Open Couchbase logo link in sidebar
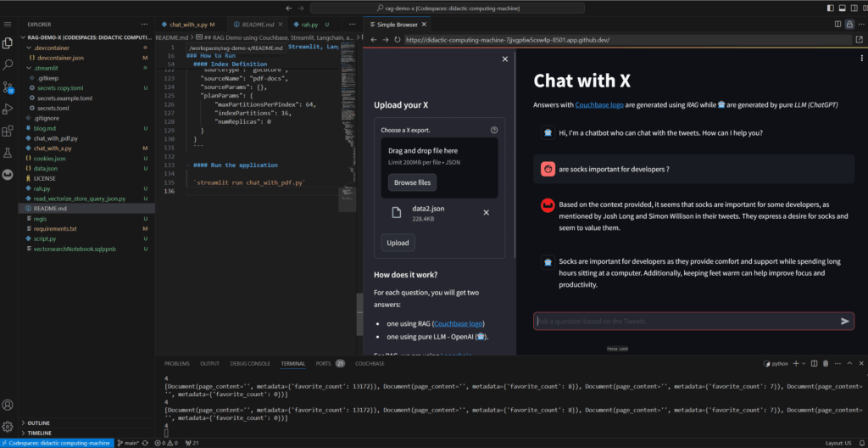Image resolution: width=868 pixels, height=448 pixels. pyautogui.click(x=459, y=323)
